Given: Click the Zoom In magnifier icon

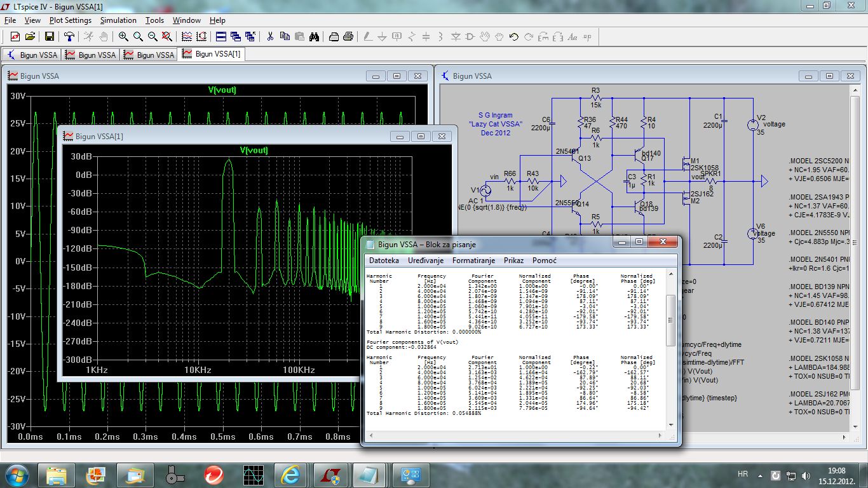Looking at the screenshot, I should coord(123,36).
